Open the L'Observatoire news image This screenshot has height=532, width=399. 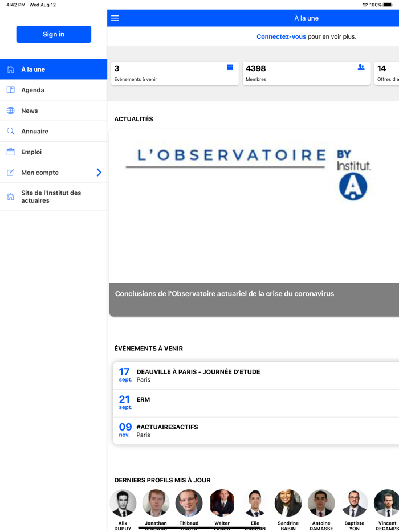(254, 206)
